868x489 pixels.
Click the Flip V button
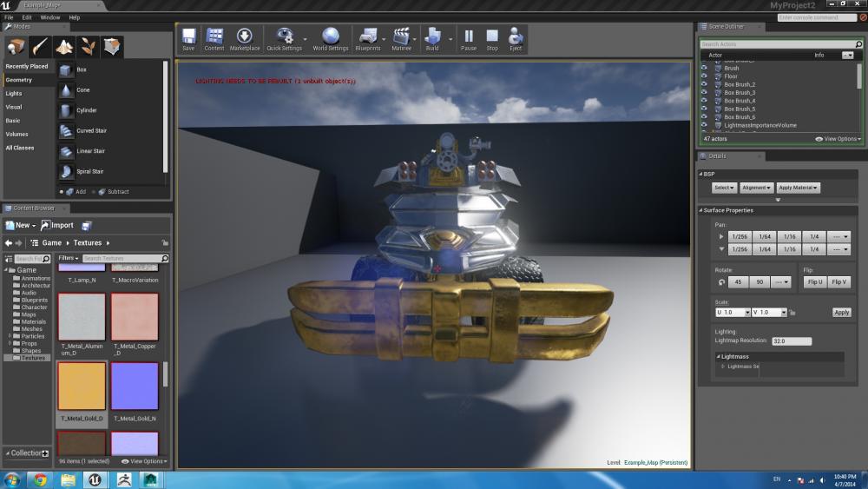click(838, 282)
